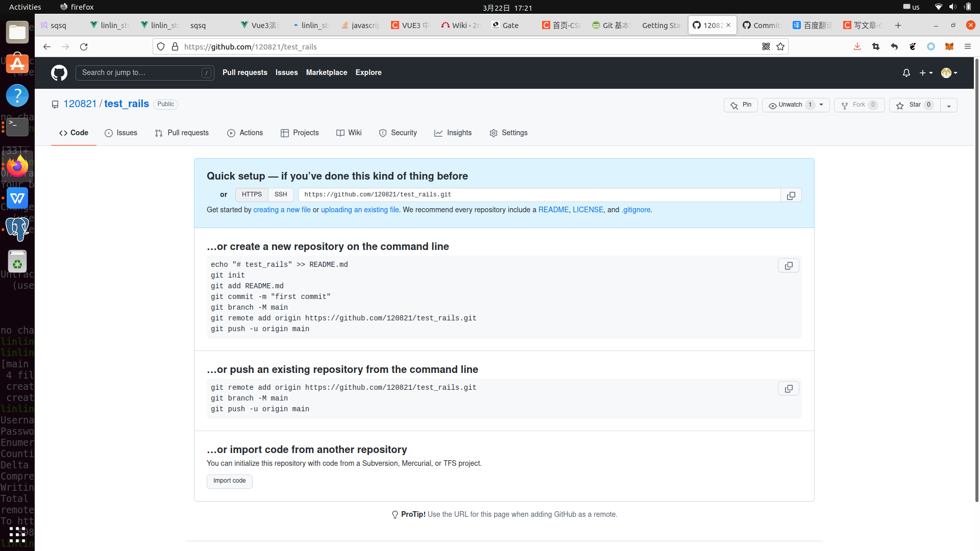980x551 pixels.
Task: Click the GitHub Octocat logo
Action: 59,73
